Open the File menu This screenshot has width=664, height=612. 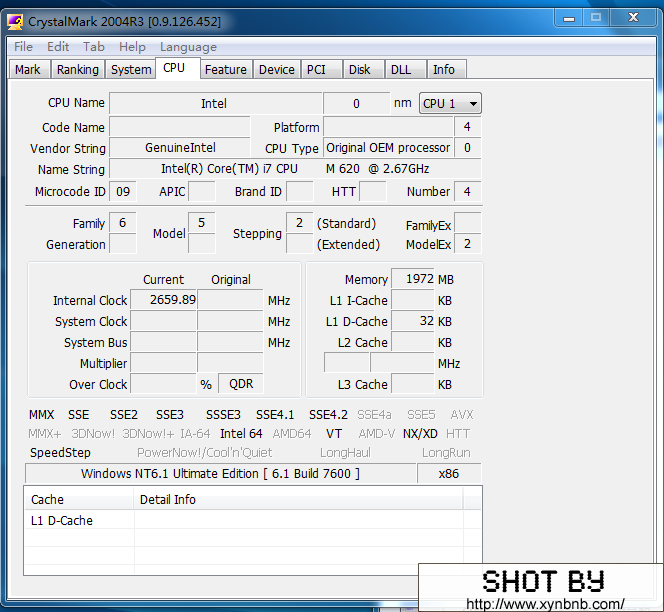coord(24,47)
